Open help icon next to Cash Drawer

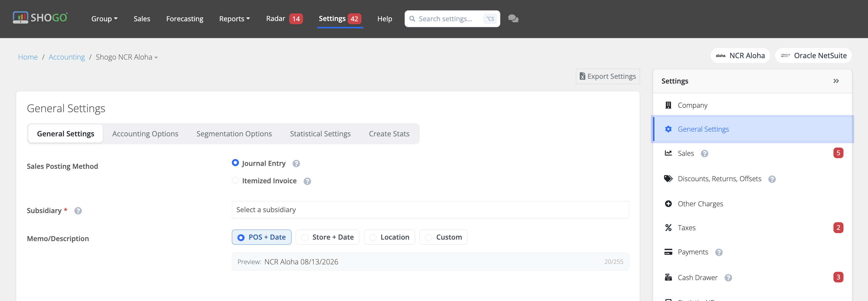[x=728, y=278]
